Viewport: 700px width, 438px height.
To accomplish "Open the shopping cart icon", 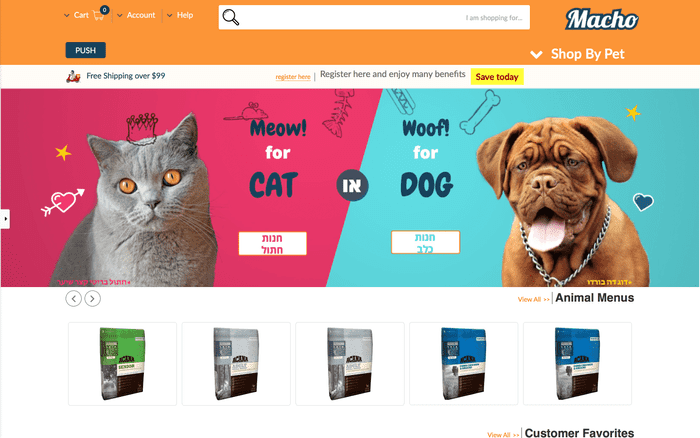I will click(x=99, y=16).
